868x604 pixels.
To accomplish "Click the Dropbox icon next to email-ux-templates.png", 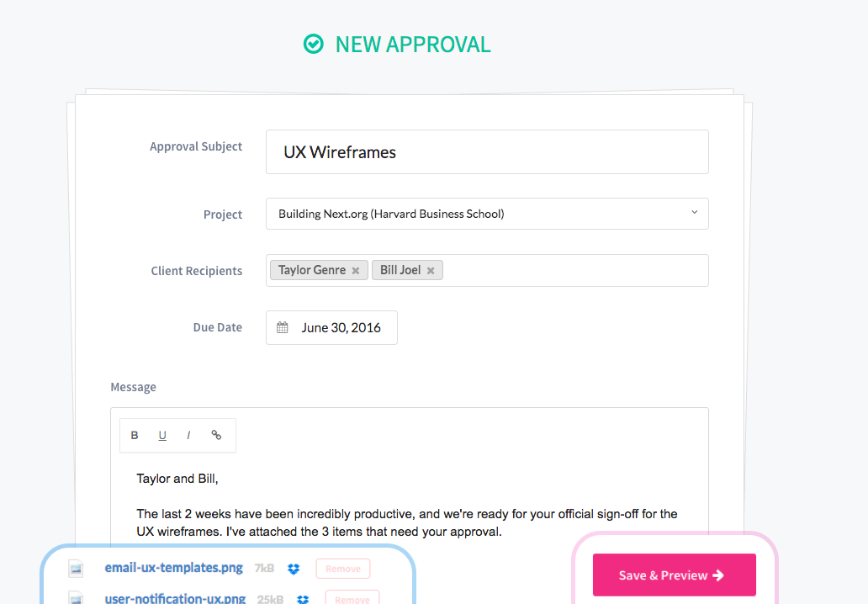I will 292,568.
